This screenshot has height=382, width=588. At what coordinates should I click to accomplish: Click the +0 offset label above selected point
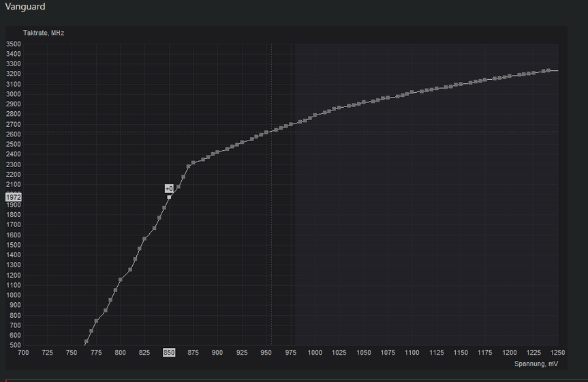tap(169, 188)
